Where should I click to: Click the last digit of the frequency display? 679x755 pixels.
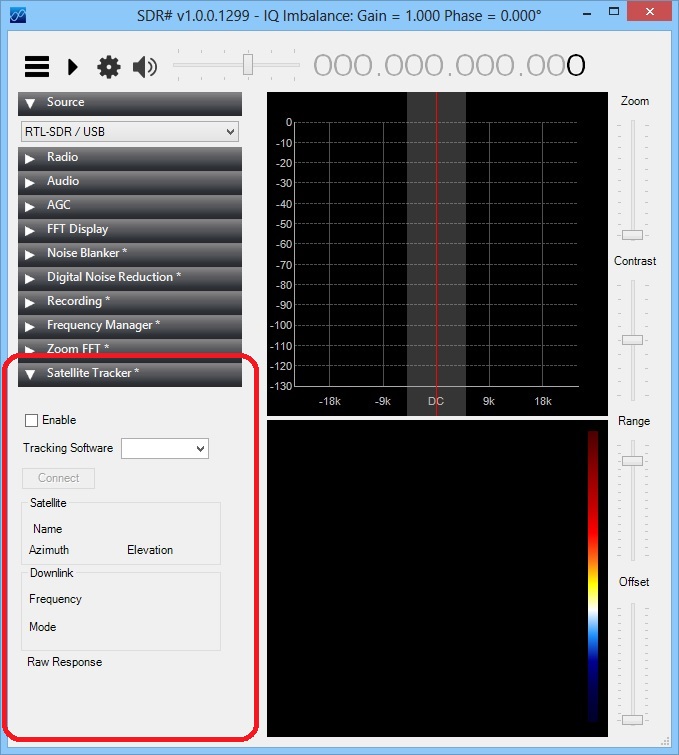(x=575, y=65)
